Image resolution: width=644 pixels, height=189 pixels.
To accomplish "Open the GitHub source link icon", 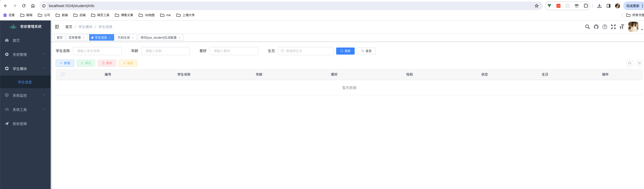I will 596,27.
